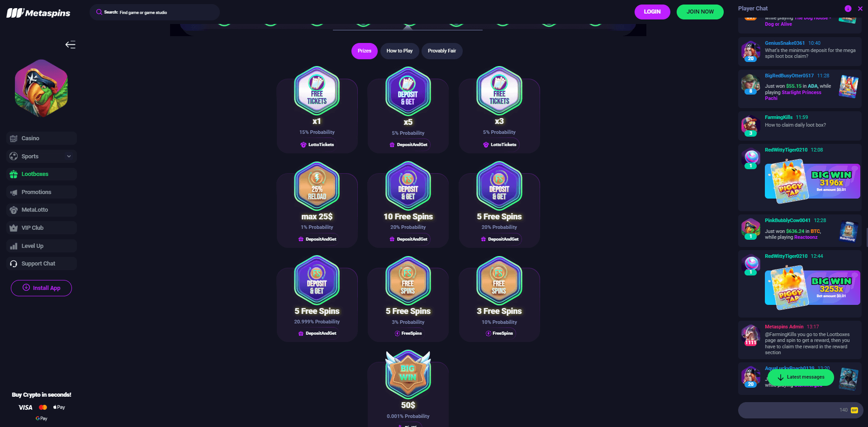Switch to the How to Play tab
This screenshot has width=868, height=427.
[399, 51]
